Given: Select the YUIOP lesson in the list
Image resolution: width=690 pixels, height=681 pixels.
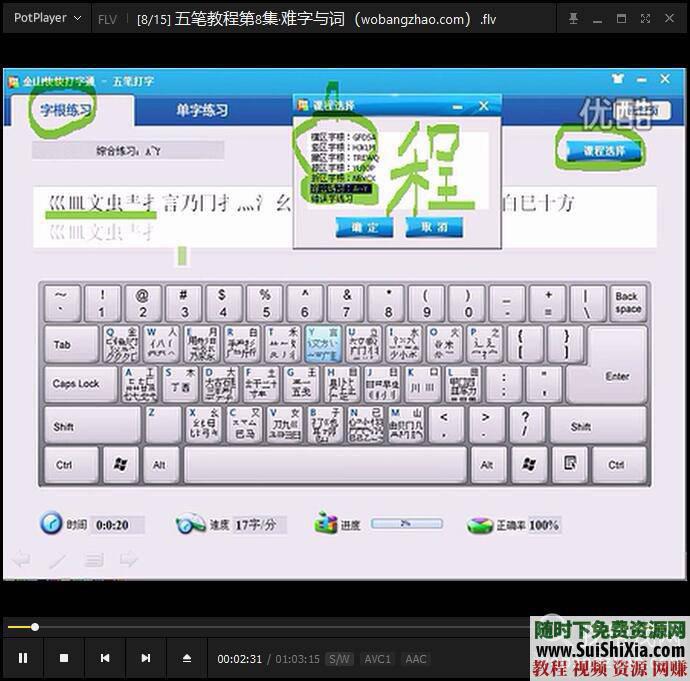Looking at the screenshot, I should click(x=343, y=168).
